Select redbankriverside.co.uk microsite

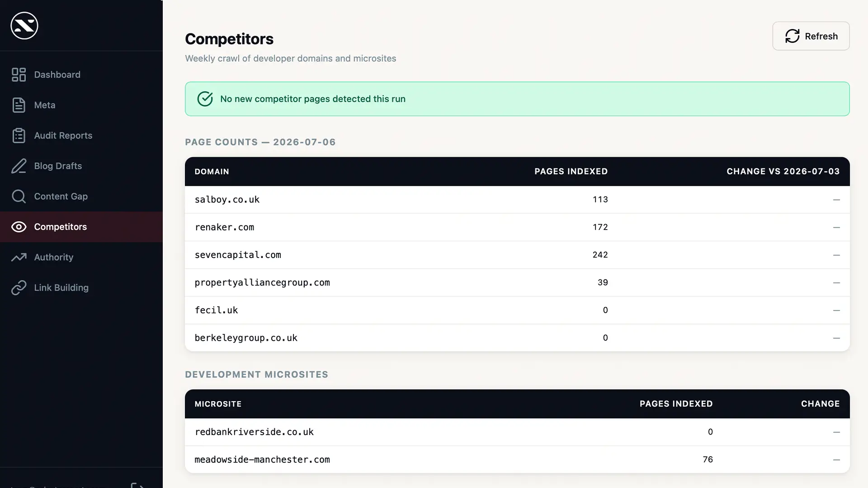click(x=254, y=432)
